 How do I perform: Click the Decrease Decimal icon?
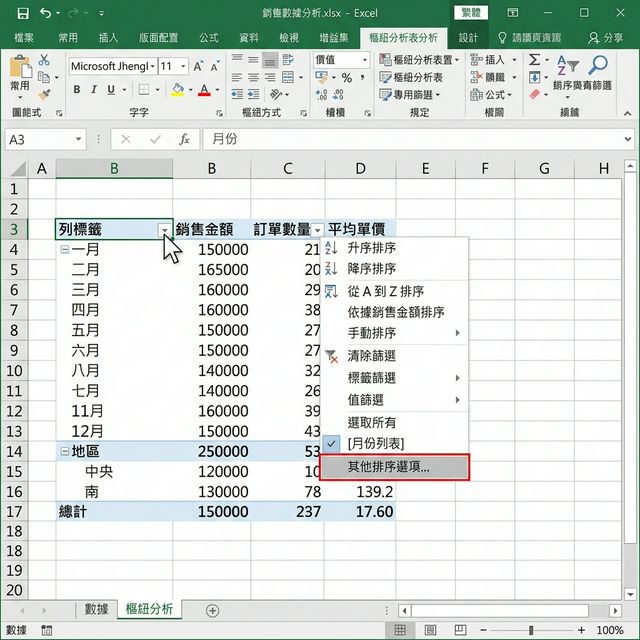[x=338, y=95]
